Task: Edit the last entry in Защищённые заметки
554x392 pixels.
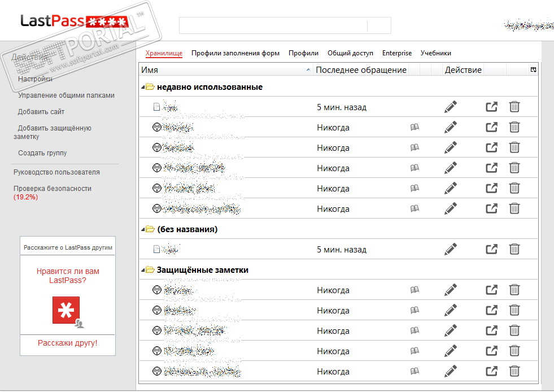Action: (451, 371)
